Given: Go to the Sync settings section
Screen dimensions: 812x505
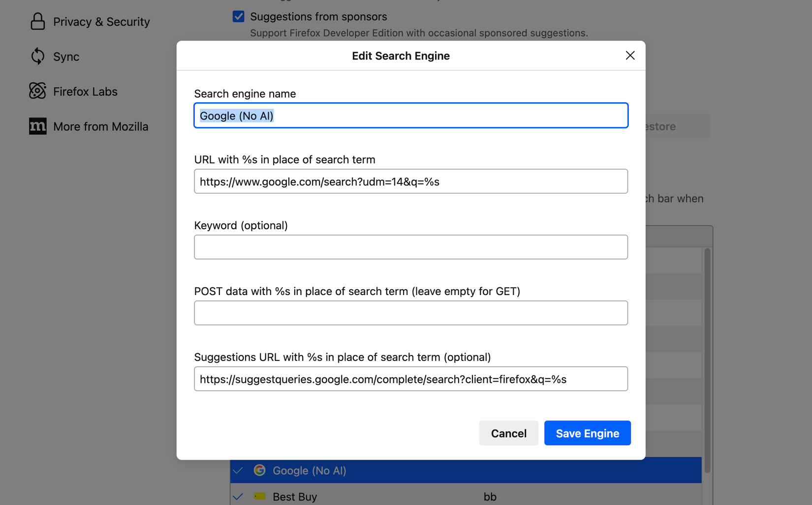Looking at the screenshot, I should 66,57.
